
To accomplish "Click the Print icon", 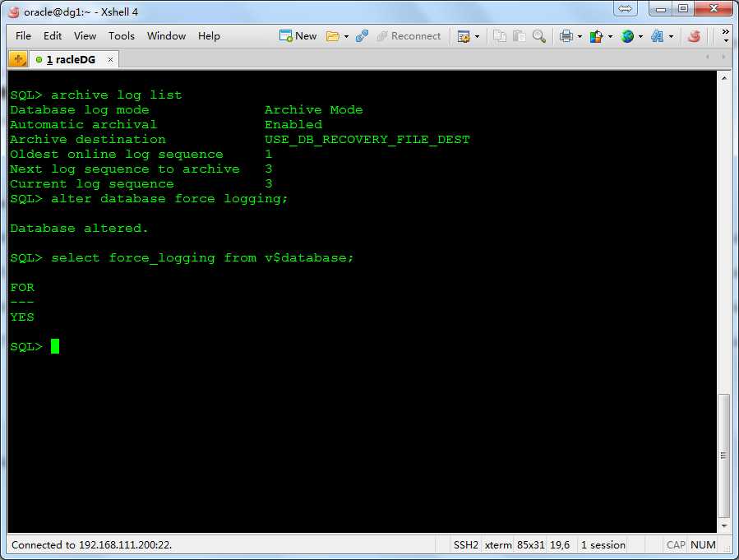I will (566, 36).
